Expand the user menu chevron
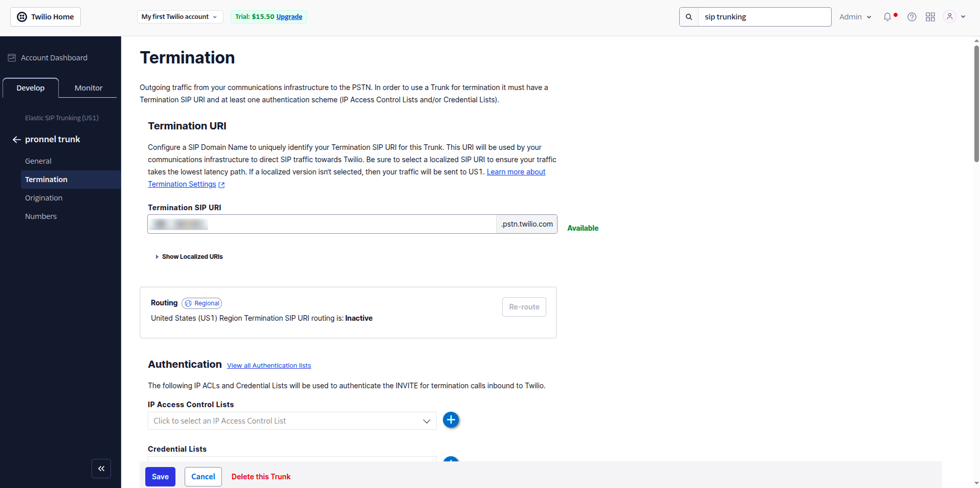This screenshot has width=980, height=488. pos(963,17)
